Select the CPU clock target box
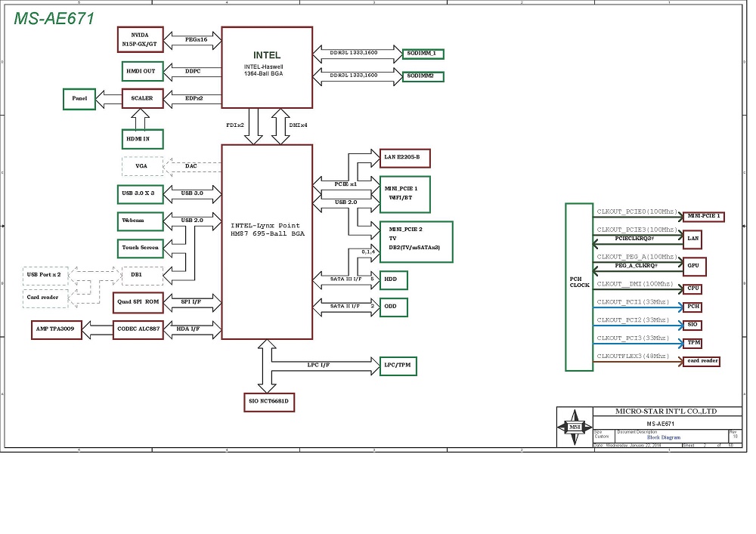 tap(692, 289)
